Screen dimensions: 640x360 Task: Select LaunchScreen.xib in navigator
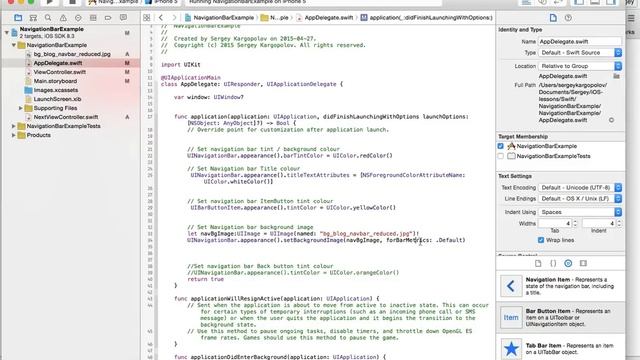point(57,99)
